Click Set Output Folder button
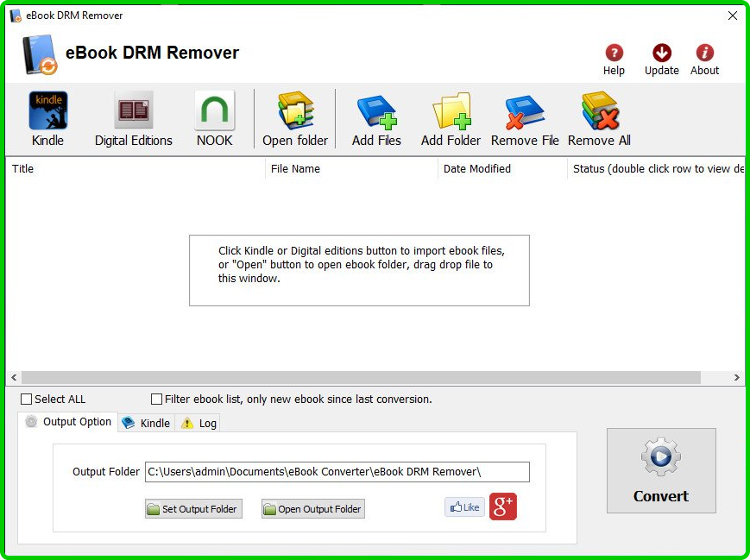 [x=193, y=509]
